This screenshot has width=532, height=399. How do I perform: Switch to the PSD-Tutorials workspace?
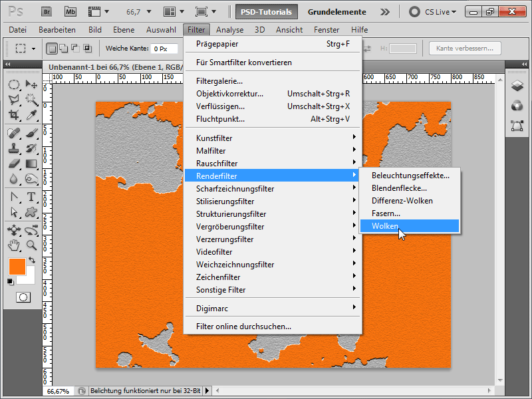point(267,12)
